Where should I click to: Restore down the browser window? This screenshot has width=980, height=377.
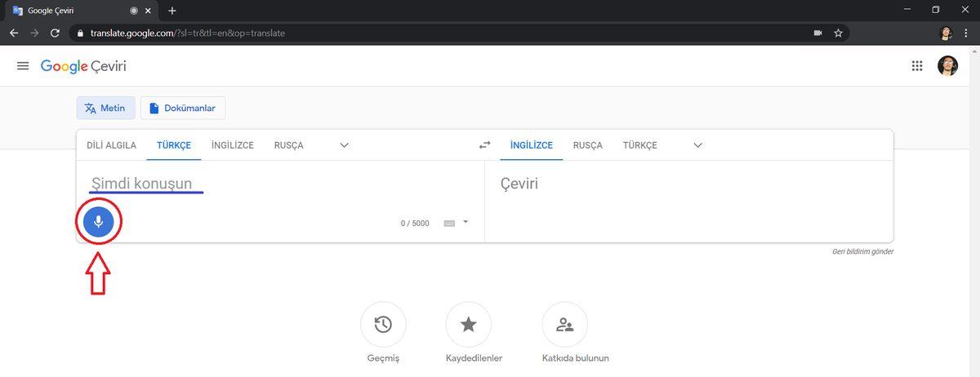point(936,10)
